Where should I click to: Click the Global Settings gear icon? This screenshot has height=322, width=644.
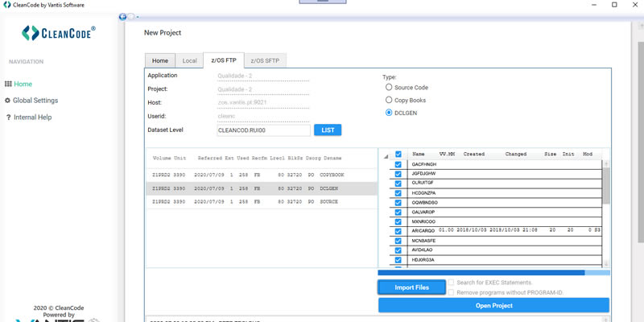point(7,100)
